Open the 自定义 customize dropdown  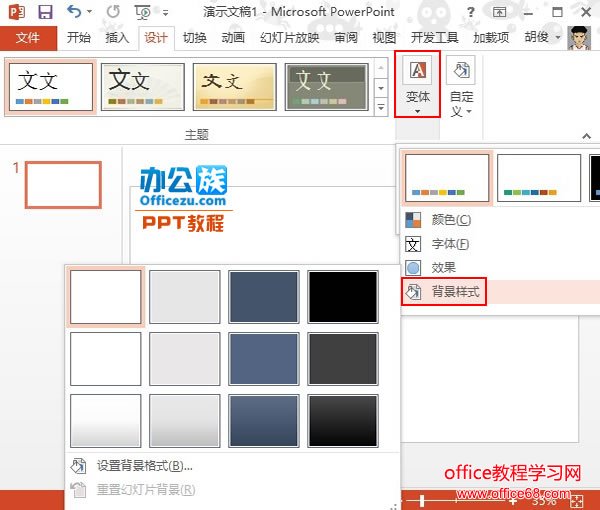point(461,86)
